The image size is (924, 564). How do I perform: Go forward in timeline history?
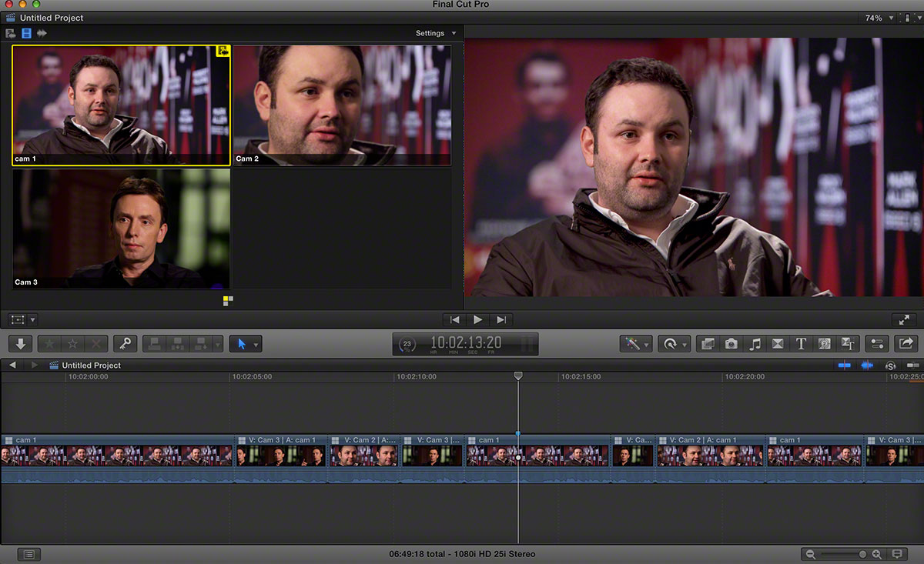[x=35, y=365]
